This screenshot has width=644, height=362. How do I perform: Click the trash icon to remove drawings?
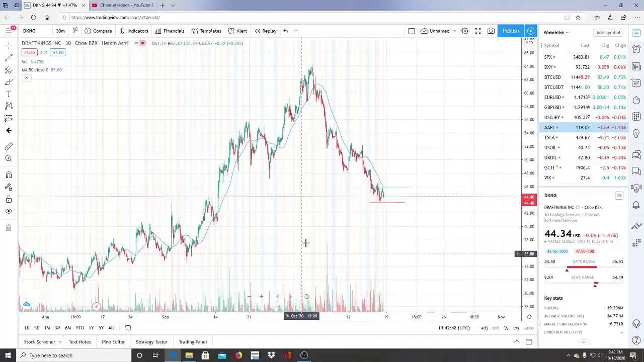pyautogui.click(x=9, y=228)
